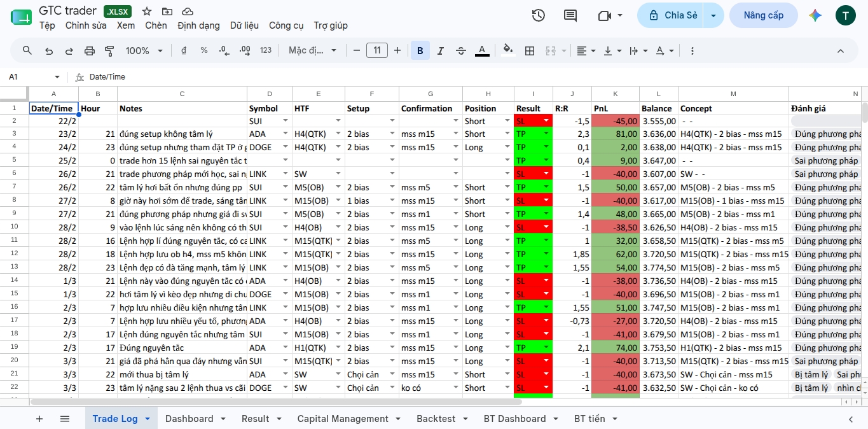Viewport: 868px width, 429px height.
Task: Open more number formats 123
Action: (x=266, y=50)
